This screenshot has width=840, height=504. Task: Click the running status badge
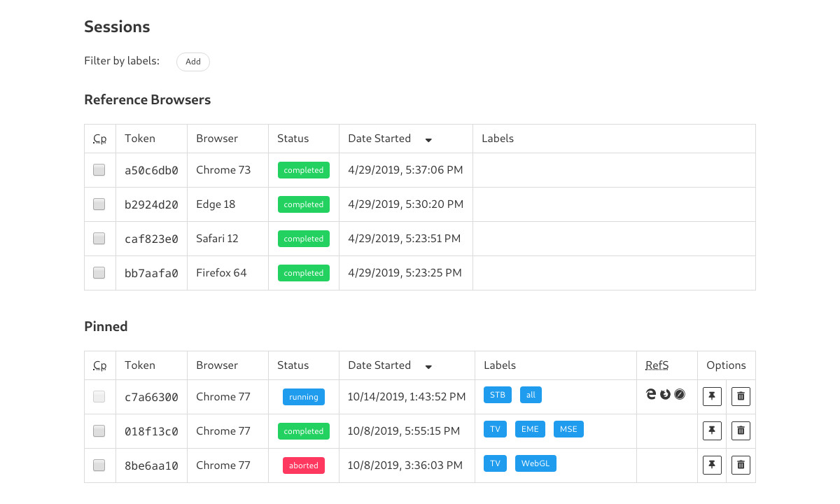click(304, 397)
